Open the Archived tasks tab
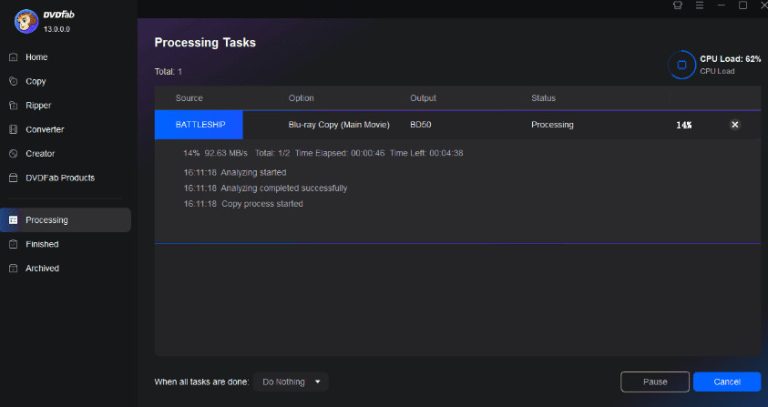 pos(42,268)
